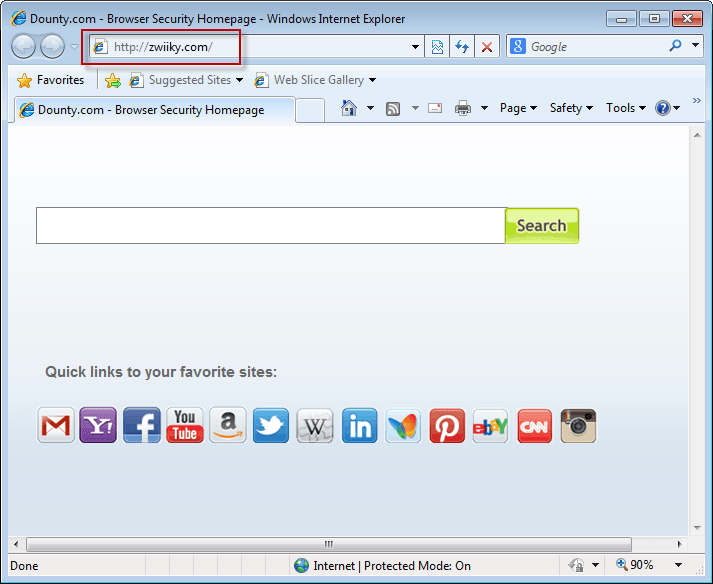Click the vertical scrollbar down arrow
Viewport: 713px width, 584px height.
(x=697, y=528)
